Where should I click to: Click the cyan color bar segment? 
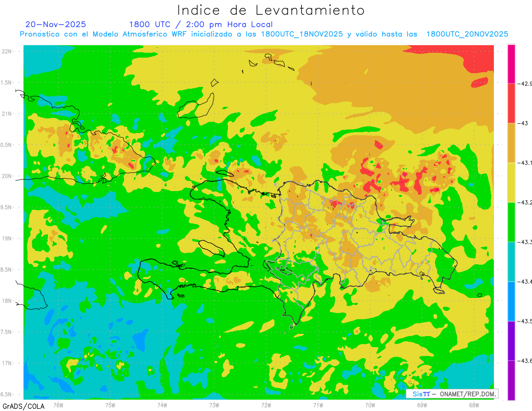tap(511, 262)
